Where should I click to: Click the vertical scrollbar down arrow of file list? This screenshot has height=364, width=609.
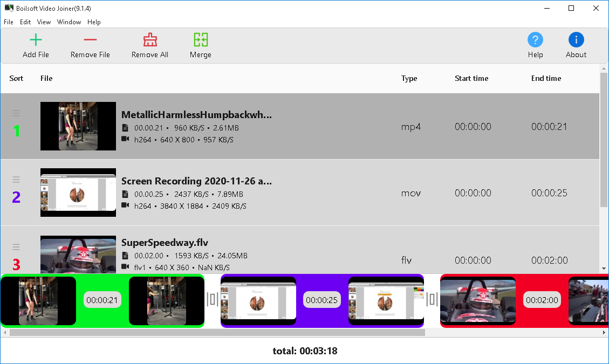[604, 269]
